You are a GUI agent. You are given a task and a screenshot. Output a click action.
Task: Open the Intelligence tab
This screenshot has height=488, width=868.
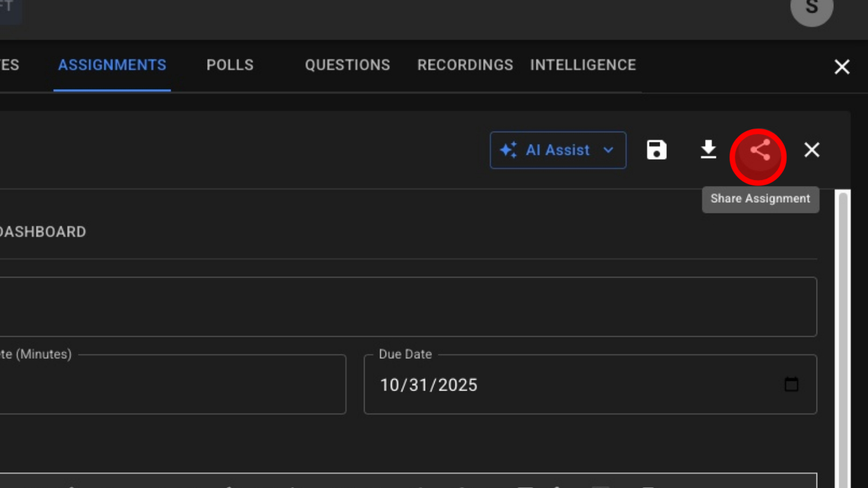pos(582,65)
